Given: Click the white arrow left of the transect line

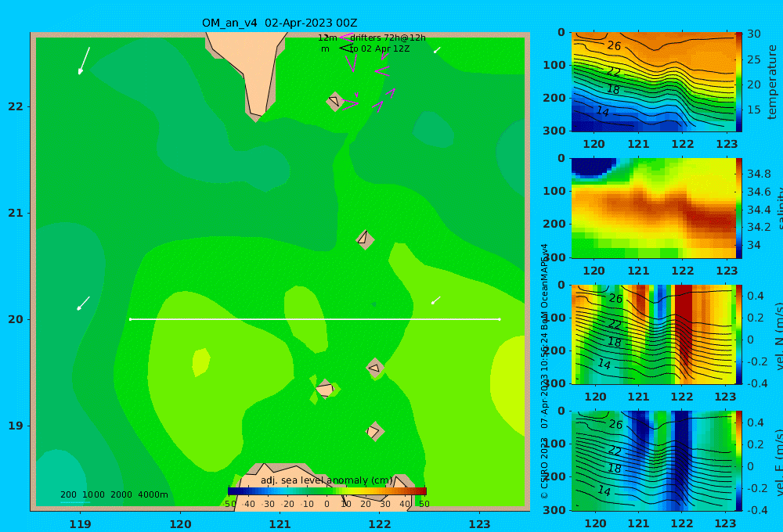Looking at the screenshot, I should 83,304.
